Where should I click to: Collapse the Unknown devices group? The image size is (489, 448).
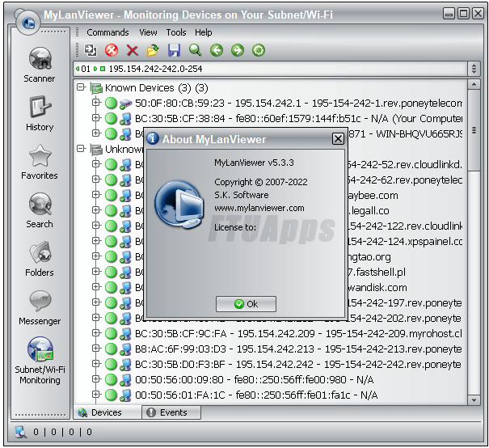(81, 149)
